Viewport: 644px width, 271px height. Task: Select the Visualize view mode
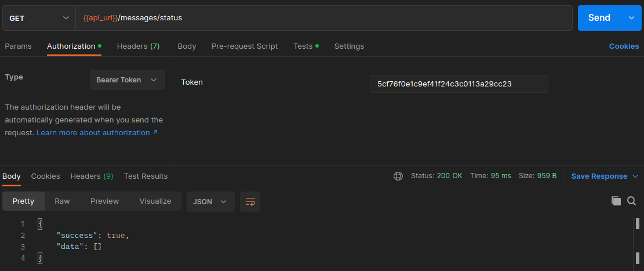coord(155,201)
